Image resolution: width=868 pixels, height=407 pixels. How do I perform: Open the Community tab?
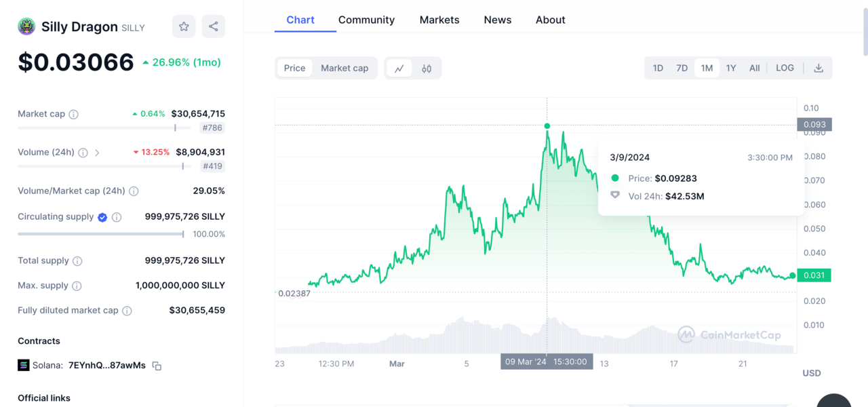[x=366, y=20]
